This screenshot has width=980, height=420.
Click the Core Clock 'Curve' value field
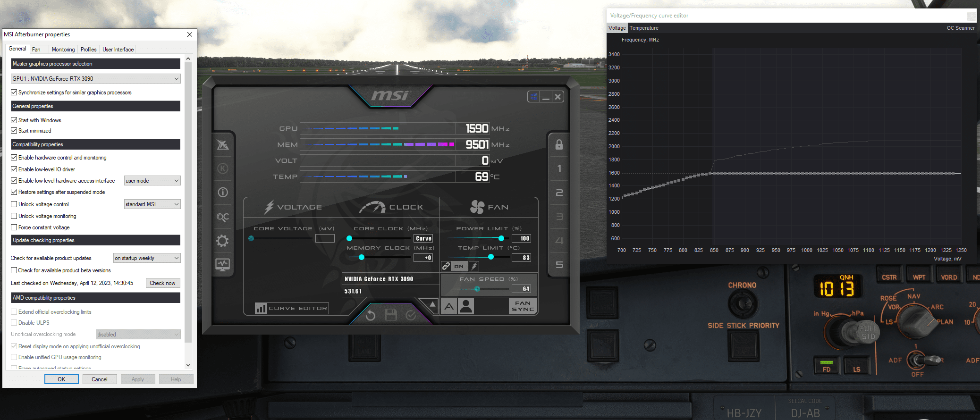[423, 238]
